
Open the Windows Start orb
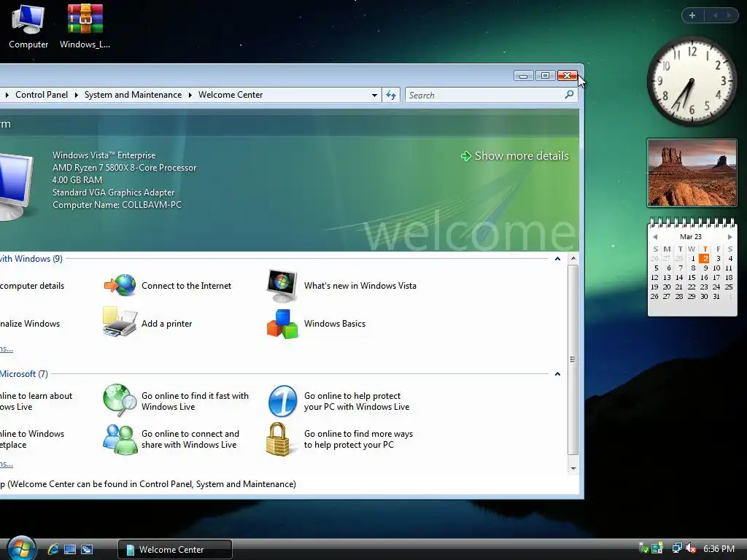pyautogui.click(x=22, y=548)
